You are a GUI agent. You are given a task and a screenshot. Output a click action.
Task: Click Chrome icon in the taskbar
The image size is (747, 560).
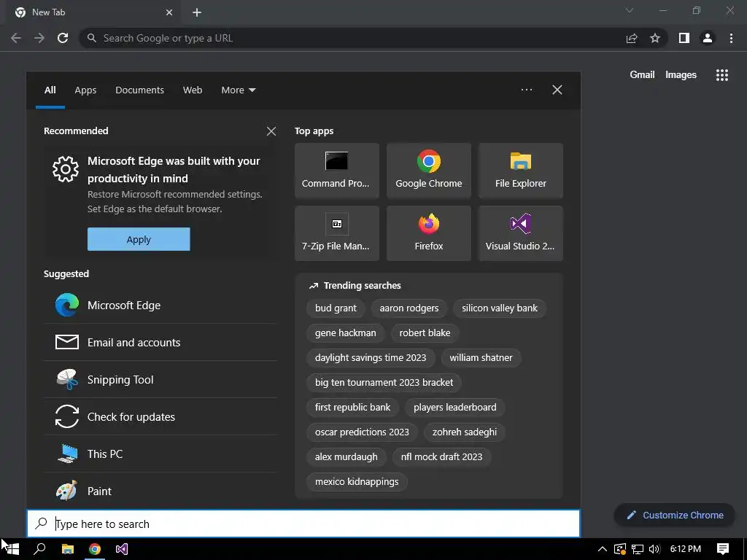click(95, 549)
